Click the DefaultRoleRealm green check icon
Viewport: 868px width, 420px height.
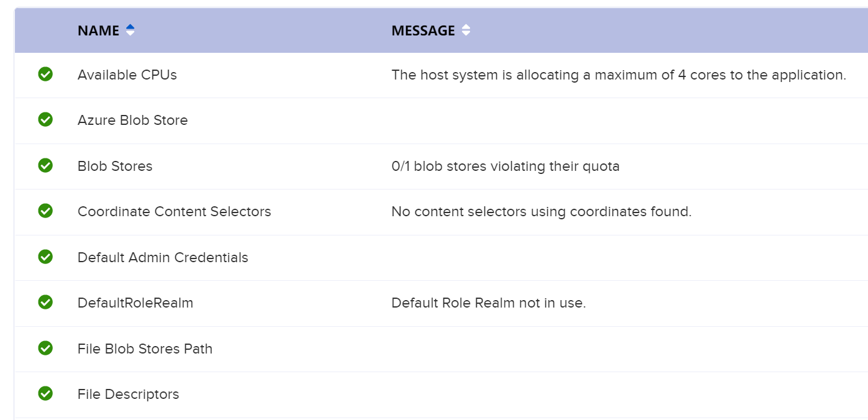pyautogui.click(x=45, y=302)
